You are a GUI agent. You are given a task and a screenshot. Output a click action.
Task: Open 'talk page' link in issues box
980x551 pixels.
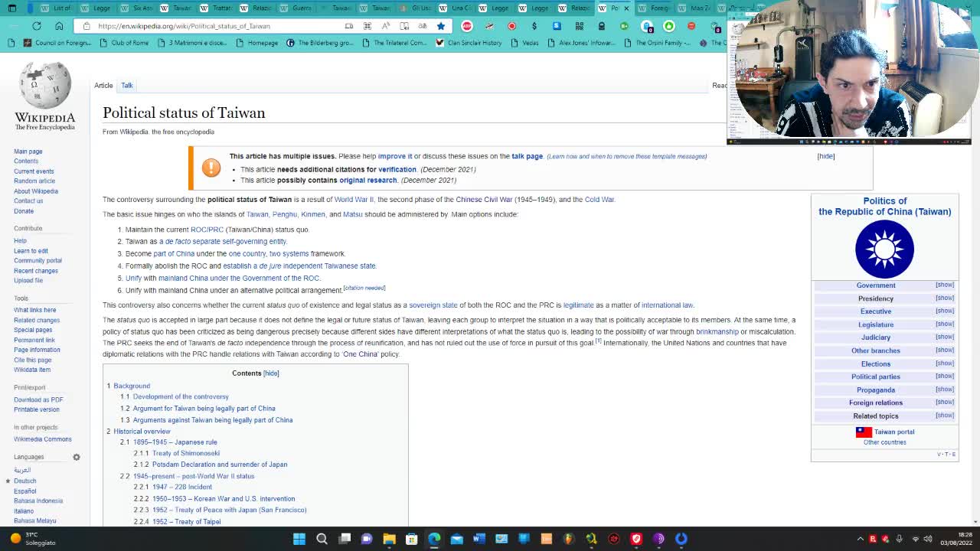527,157
